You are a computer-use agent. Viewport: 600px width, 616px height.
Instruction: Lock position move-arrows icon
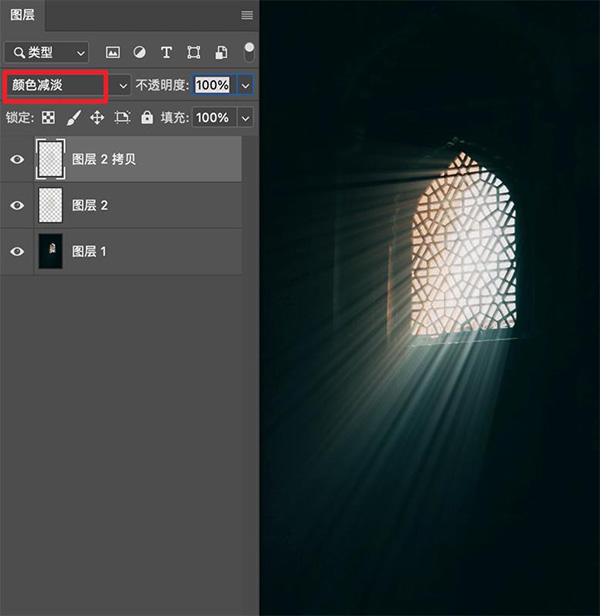pyautogui.click(x=97, y=117)
